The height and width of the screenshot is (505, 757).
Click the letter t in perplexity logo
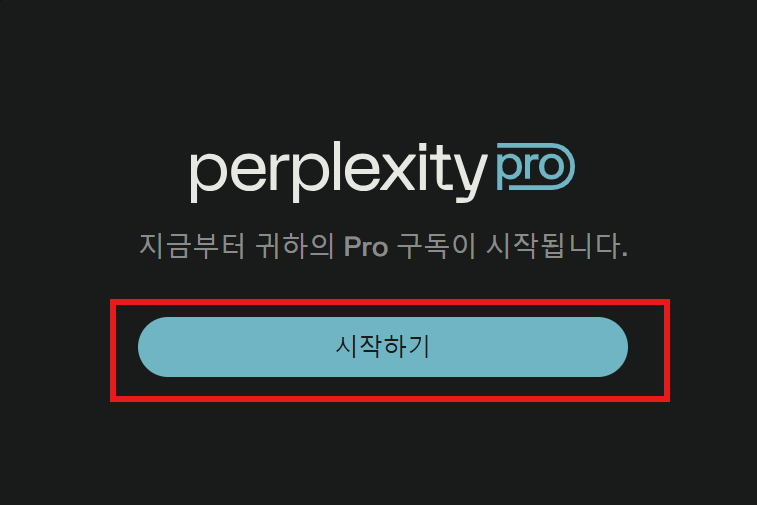439,168
